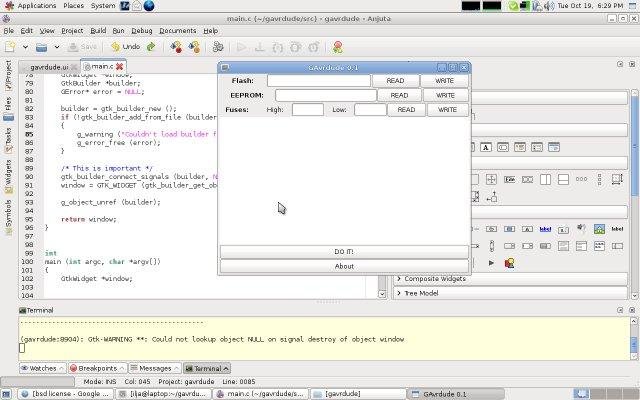Click WRITE button in the EEPROM row

445,95
